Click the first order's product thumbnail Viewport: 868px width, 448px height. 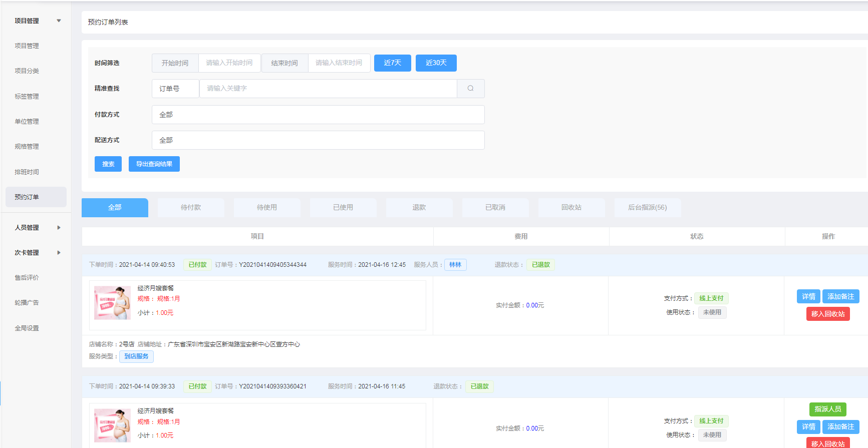113,303
